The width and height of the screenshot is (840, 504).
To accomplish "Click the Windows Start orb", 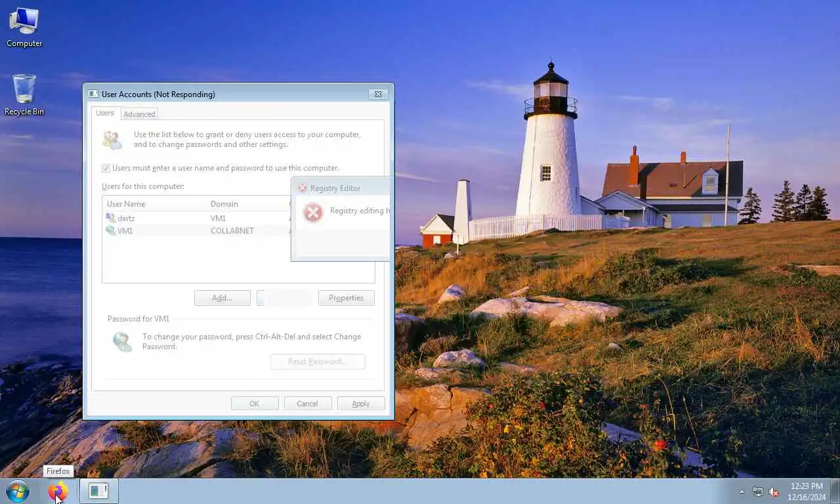I will click(18, 491).
